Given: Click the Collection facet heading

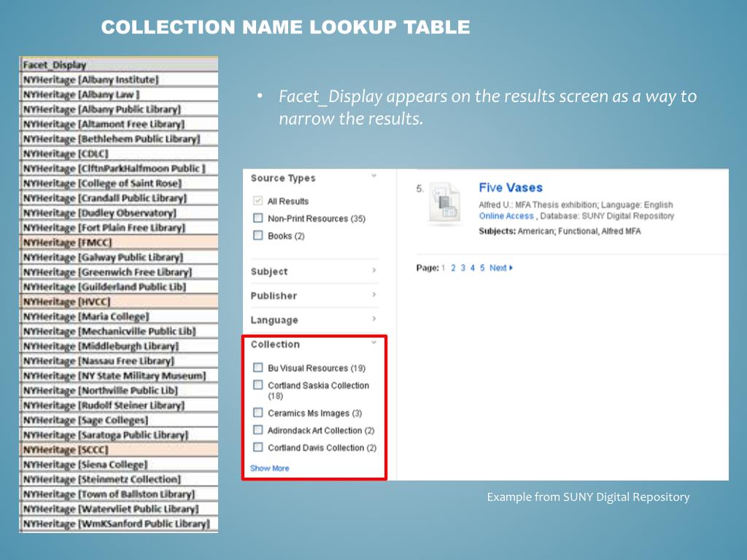Looking at the screenshot, I should coord(275,344).
